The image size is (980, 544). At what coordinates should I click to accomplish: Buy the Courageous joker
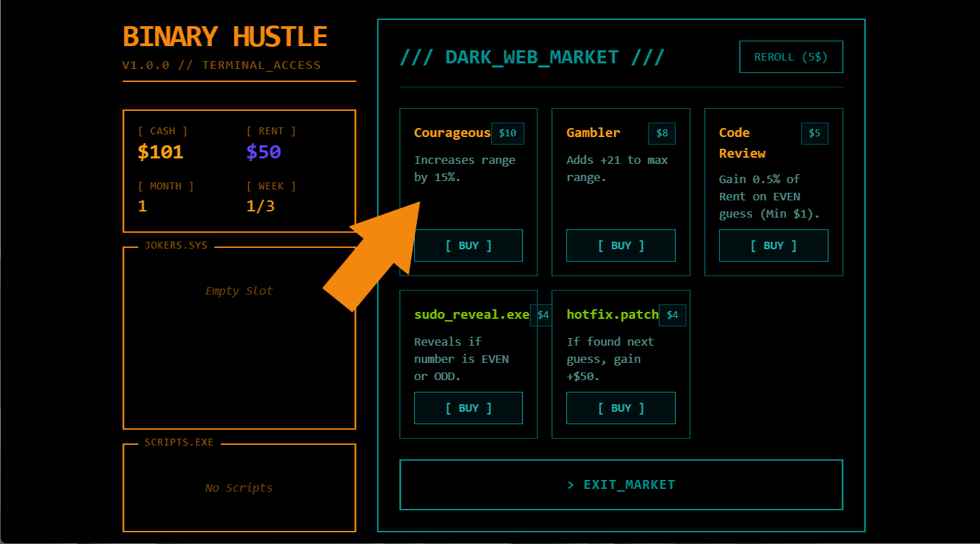coord(468,246)
